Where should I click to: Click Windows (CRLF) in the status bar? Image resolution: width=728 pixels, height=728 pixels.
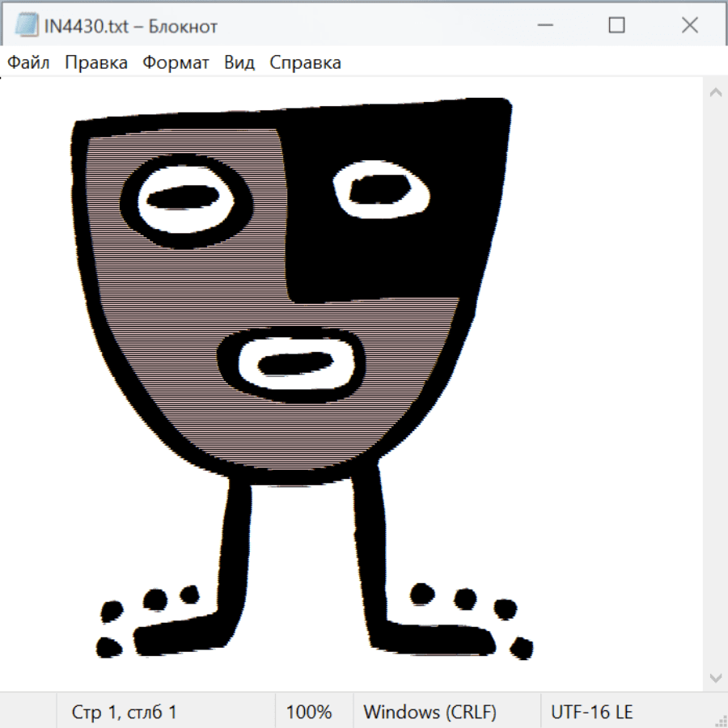coord(430,712)
